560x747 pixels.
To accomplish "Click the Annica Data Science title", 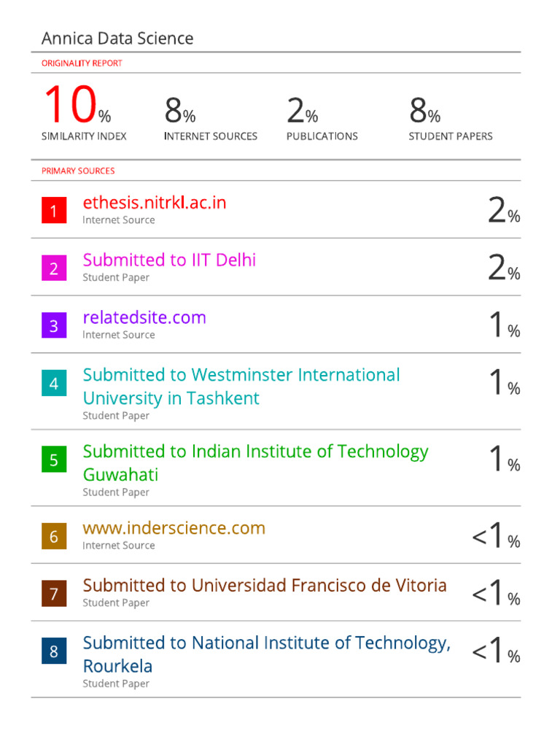I will click(x=117, y=39).
